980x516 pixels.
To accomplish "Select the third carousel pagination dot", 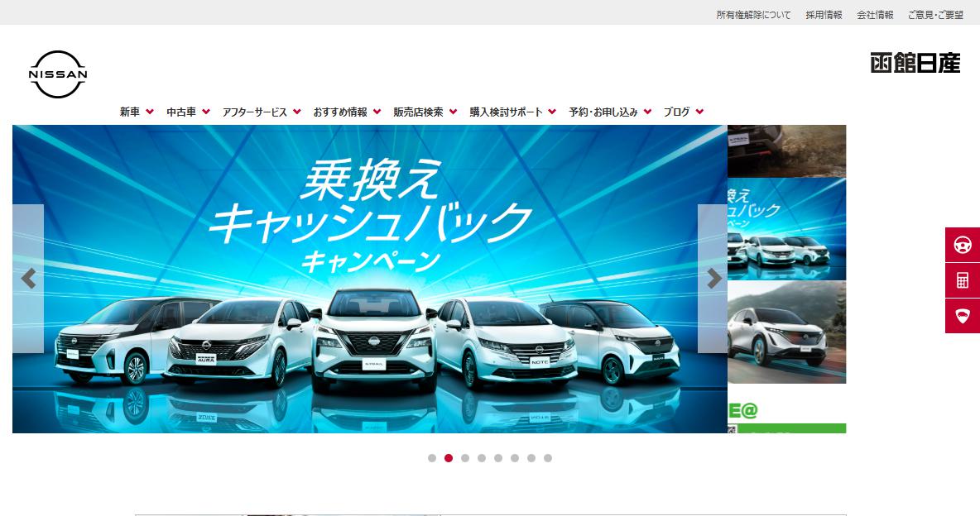I will point(465,458).
